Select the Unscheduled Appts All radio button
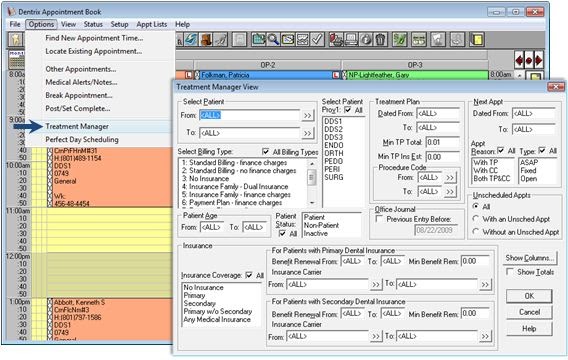Viewport: 568px width, 360px height. 476,206
